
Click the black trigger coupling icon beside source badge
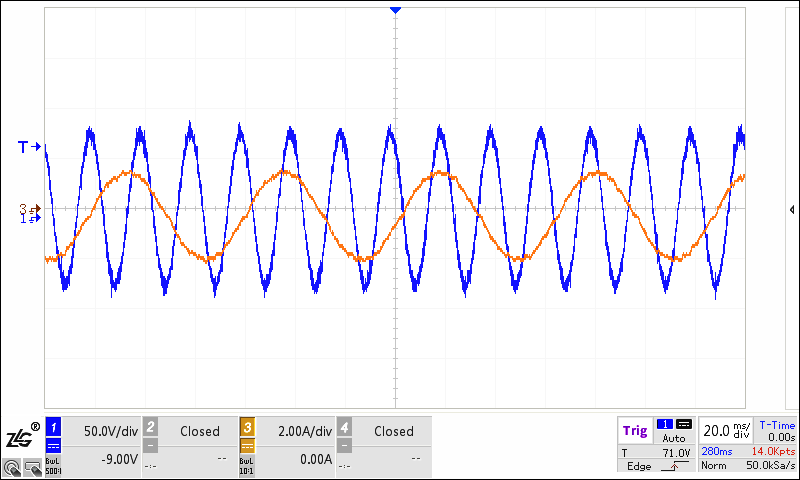coord(684,424)
